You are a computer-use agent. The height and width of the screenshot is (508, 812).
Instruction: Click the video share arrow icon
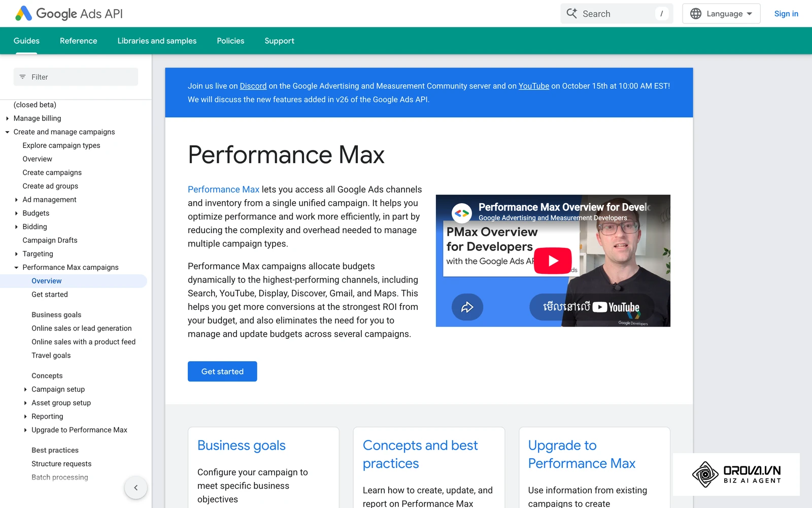tap(467, 307)
